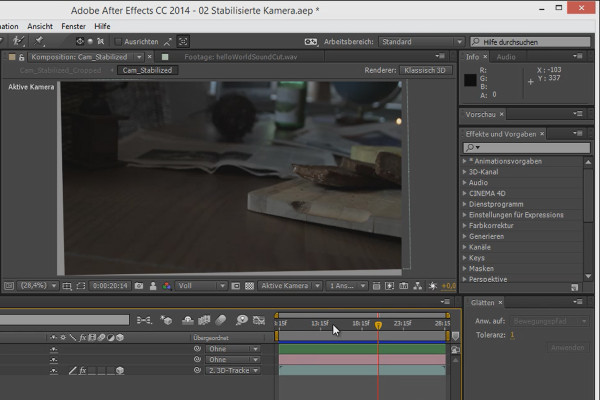This screenshot has height=400, width=600.
Task: Open the first layer's Ohne parent dropdown
Action: click(x=233, y=349)
